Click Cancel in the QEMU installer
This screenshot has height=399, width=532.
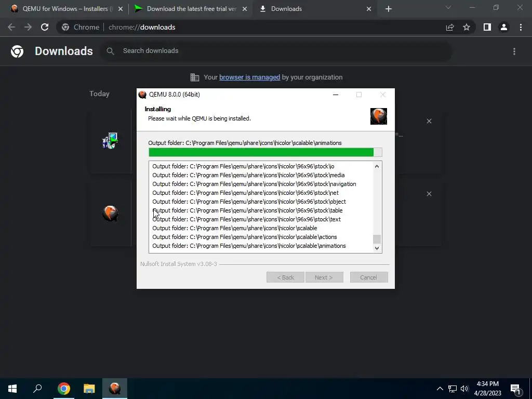(369, 277)
